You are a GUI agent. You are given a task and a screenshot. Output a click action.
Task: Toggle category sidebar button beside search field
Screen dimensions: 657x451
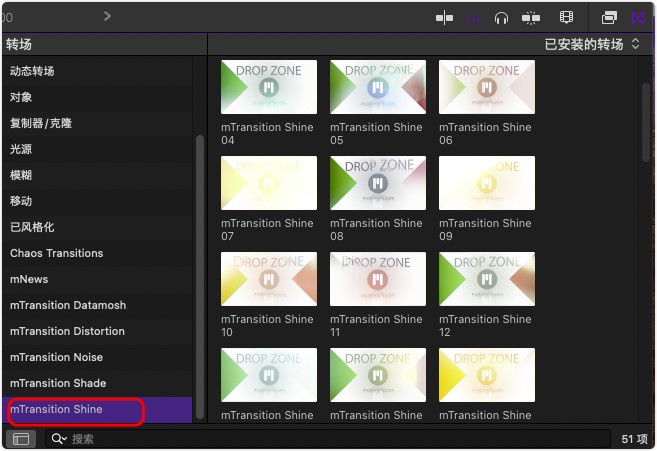point(21,439)
